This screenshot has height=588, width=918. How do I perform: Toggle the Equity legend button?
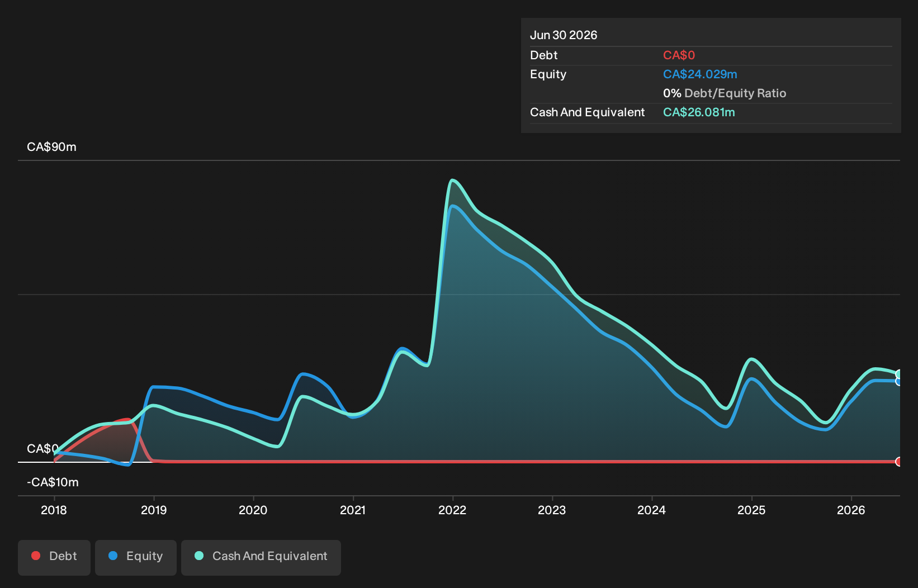coord(136,557)
